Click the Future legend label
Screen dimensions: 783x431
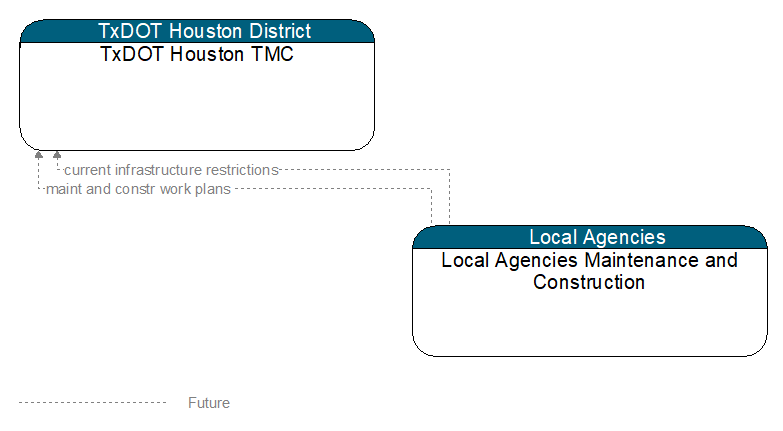click(x=209, y=403)
